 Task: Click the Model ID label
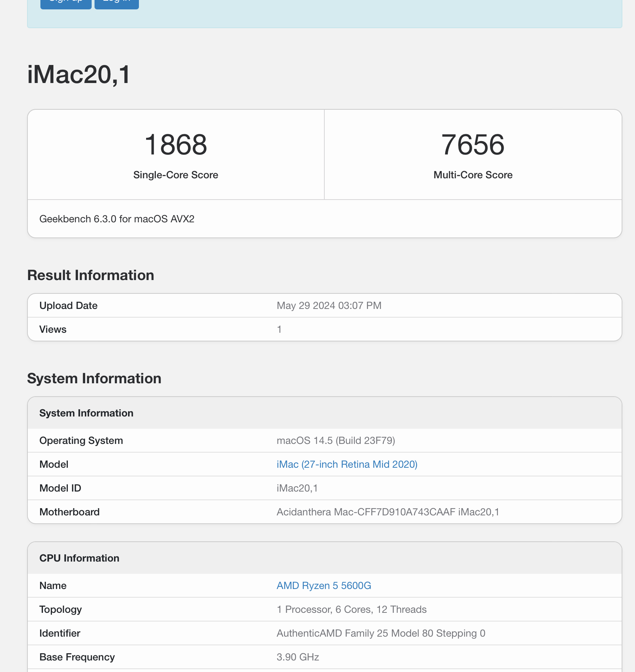pyautogui.click(x=60, y=488)
